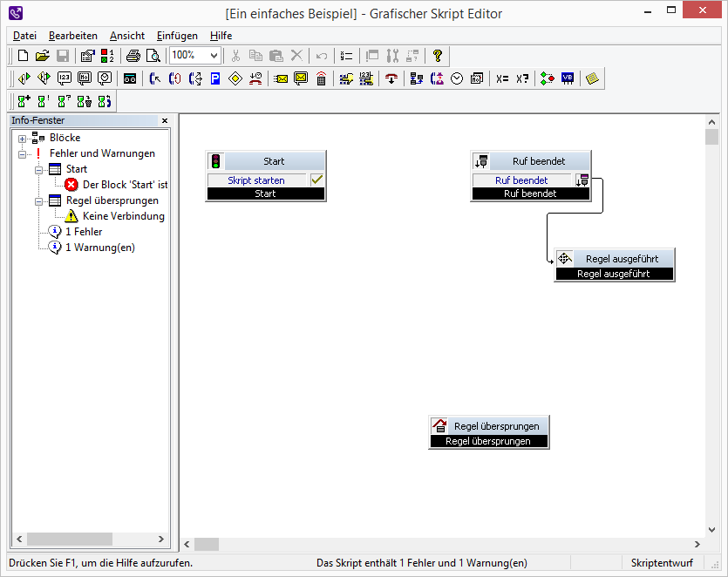The height and width of the screenshot is (577, 728).
Task: Close the Info-Fenster panel
Action: 165,121
